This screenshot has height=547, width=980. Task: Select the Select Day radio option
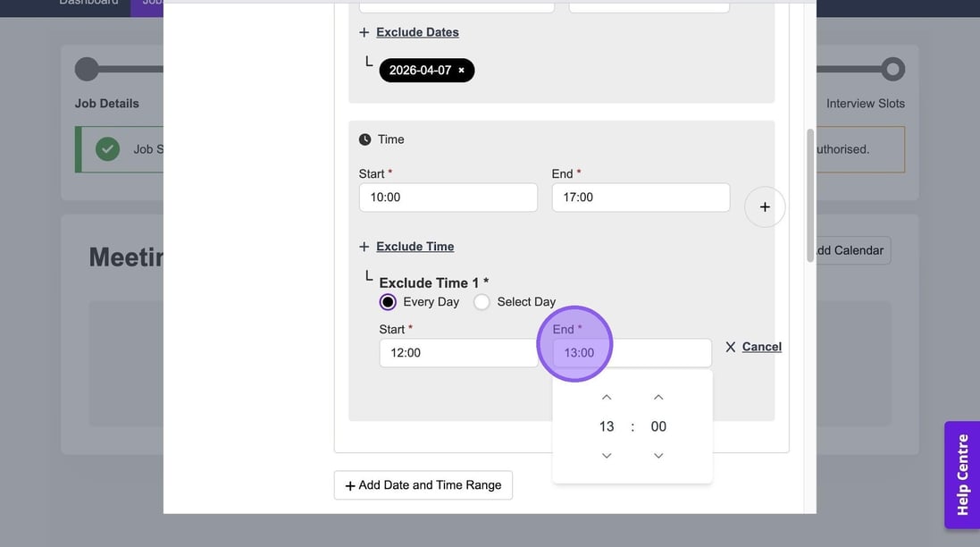tap(482, 302)
